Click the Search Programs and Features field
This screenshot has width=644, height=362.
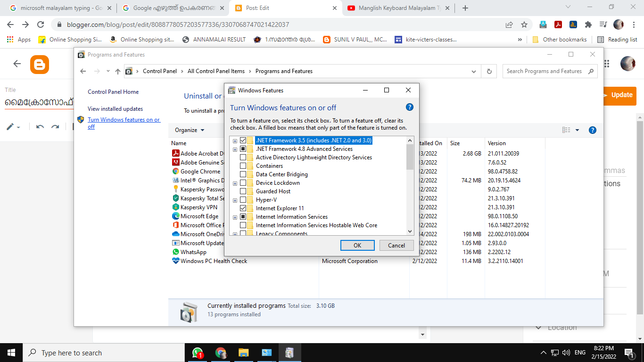(x=550, y=71)
